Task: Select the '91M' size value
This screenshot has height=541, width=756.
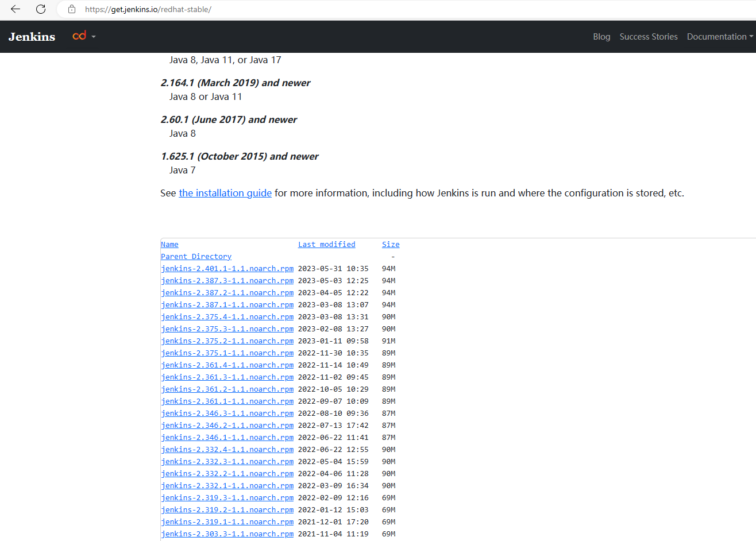Action: click(x=388, y=341)
